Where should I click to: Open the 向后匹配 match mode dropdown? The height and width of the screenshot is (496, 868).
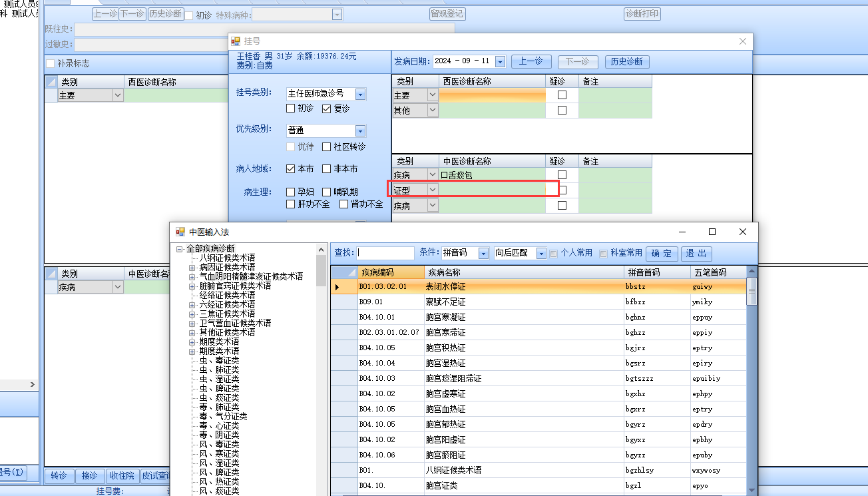click(541, 253)
